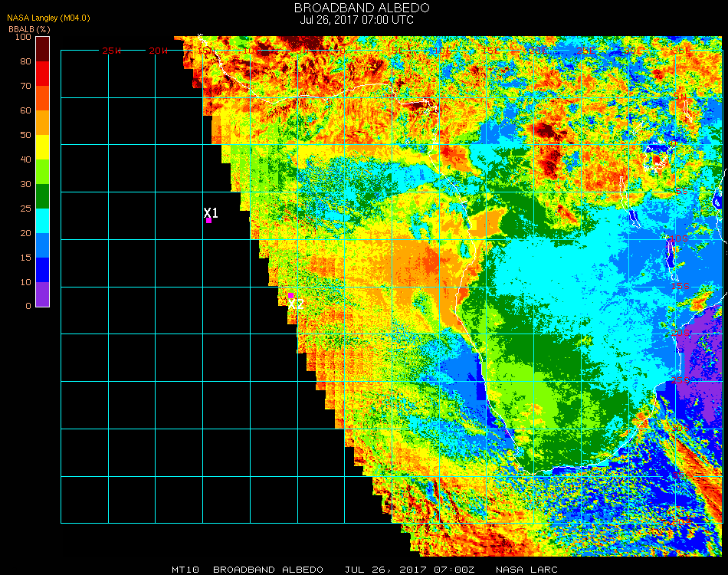
Task: Click the magenta X1 marker square
Action: 208,221
